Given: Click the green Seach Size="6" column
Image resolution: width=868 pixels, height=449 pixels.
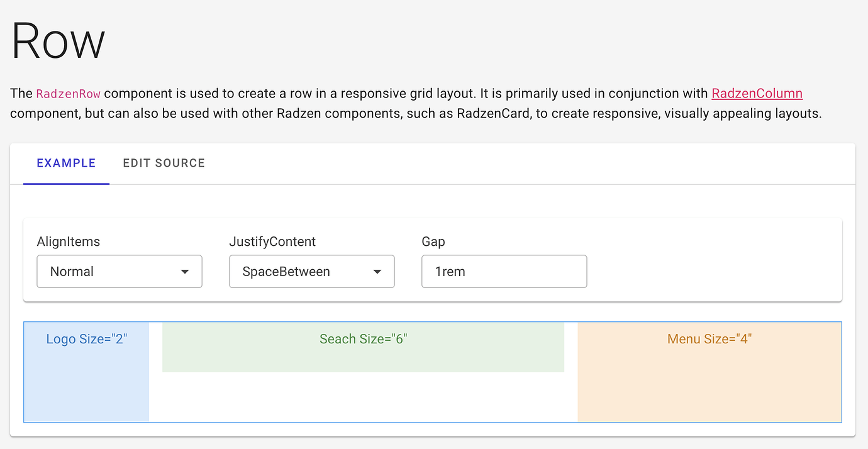Looking at the screenshot, I should (x=363, y=347).
